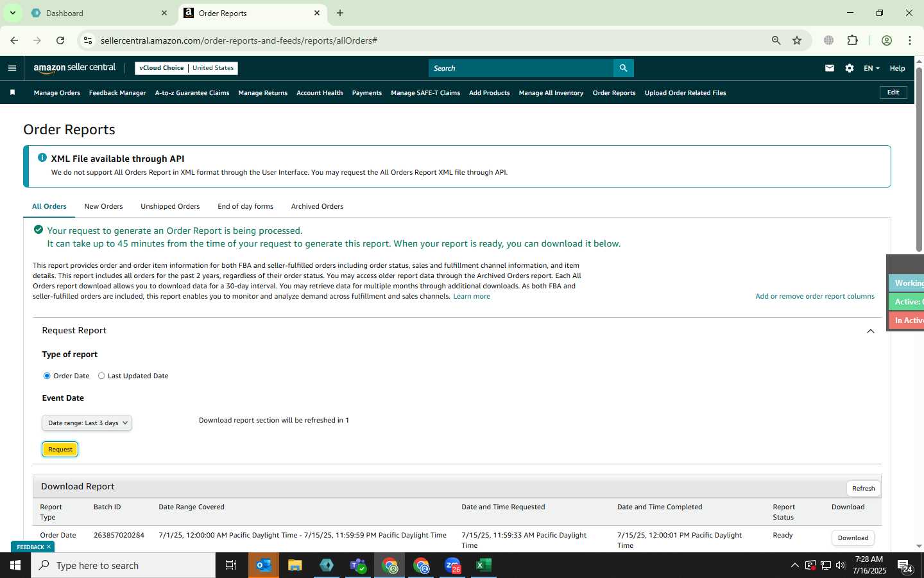Open the vCloud Choice account switcher
924x578 pixels.
(x=186, y=68)
